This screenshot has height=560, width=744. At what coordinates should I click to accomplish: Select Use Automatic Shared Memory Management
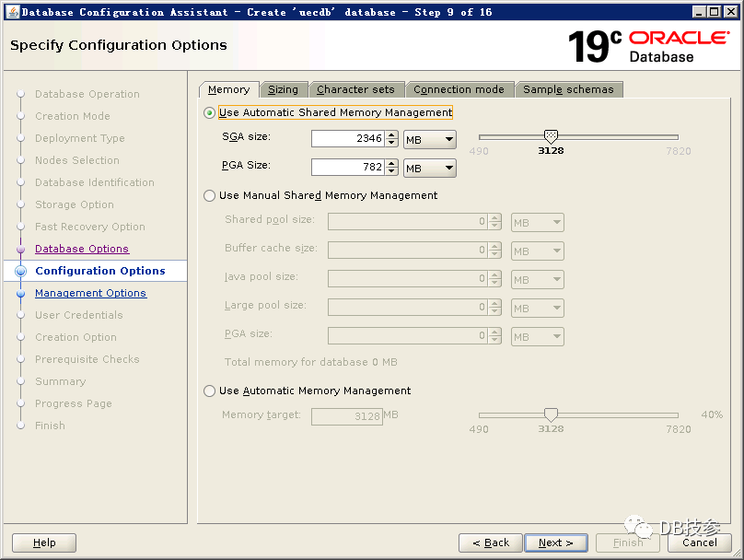coord(210,112)
